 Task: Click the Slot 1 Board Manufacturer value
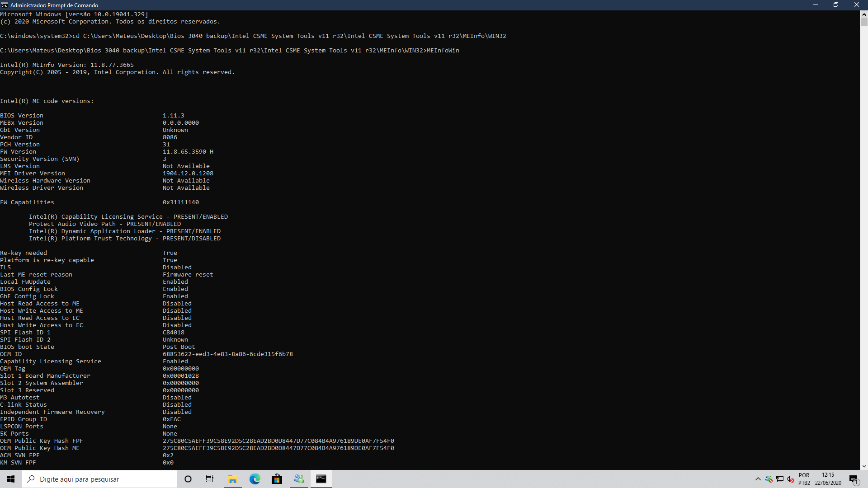click(x=181, y=376)
